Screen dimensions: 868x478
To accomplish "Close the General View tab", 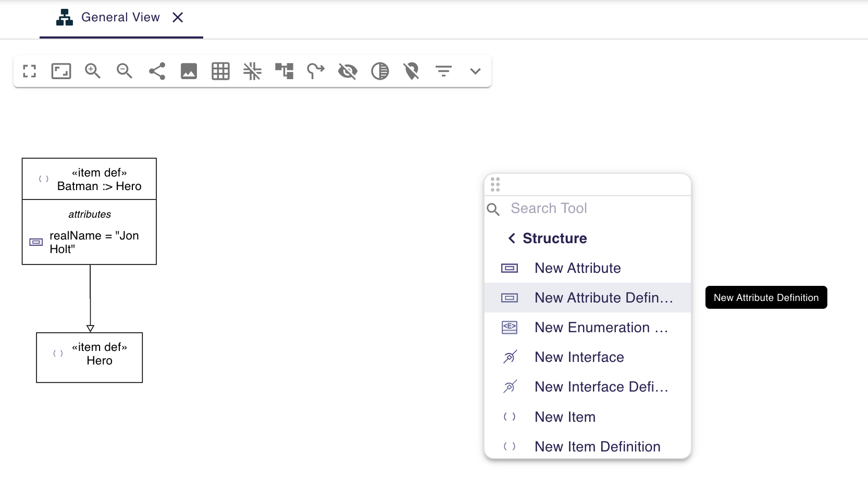I will 178,18.
